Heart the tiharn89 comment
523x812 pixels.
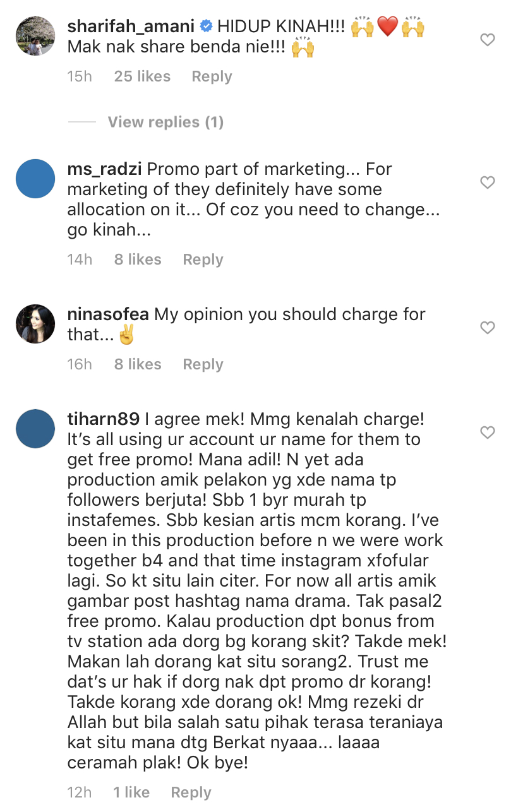pos(487,433)
